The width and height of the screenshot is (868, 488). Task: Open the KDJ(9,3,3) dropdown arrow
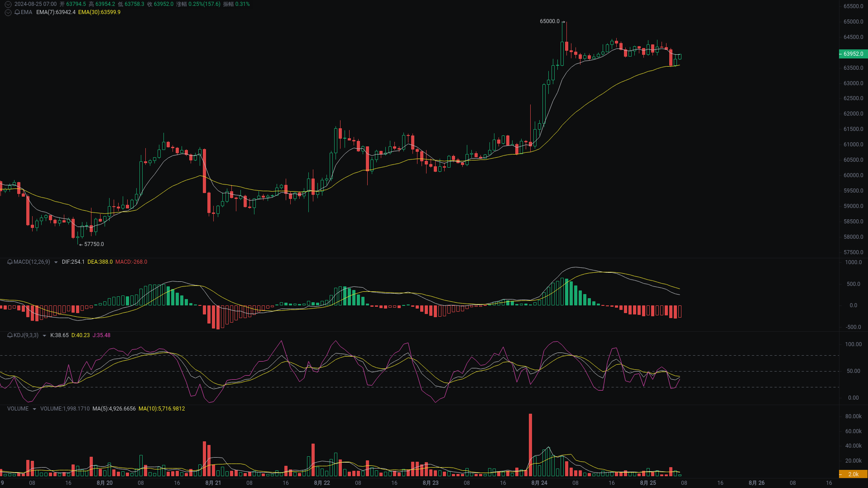click(43, 335)
